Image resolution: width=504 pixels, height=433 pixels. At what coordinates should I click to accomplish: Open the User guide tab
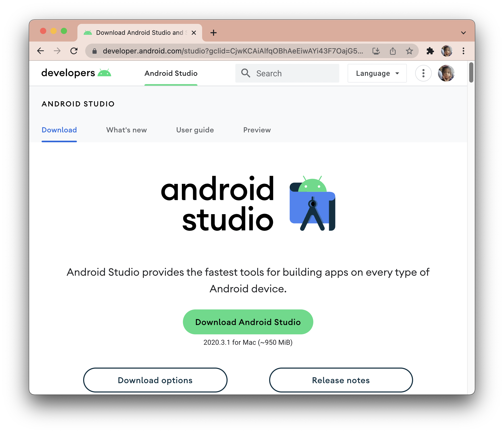pyautogui.click(x=195, y=130)
